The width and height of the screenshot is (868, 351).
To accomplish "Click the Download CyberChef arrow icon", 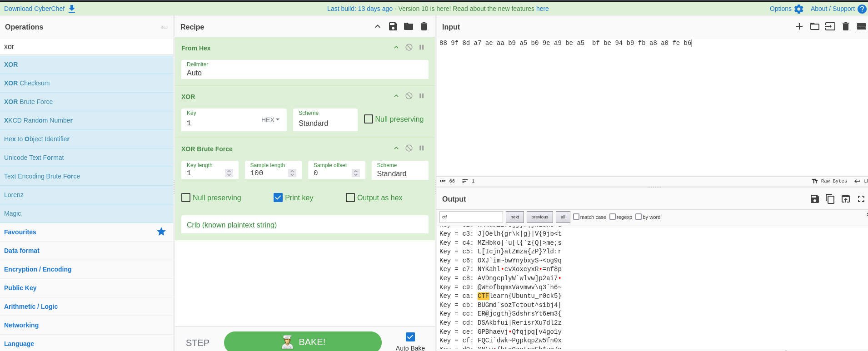I will [x=72, y=9].
